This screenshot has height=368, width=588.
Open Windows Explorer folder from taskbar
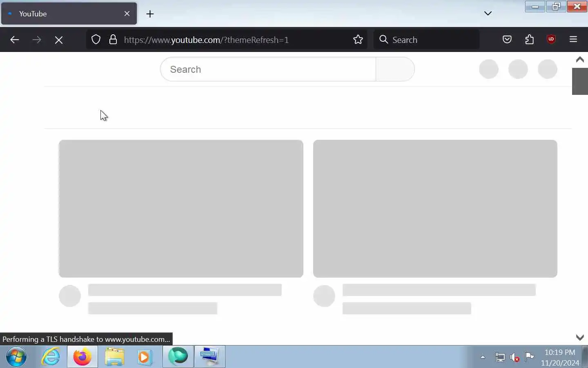coord(114,357)
